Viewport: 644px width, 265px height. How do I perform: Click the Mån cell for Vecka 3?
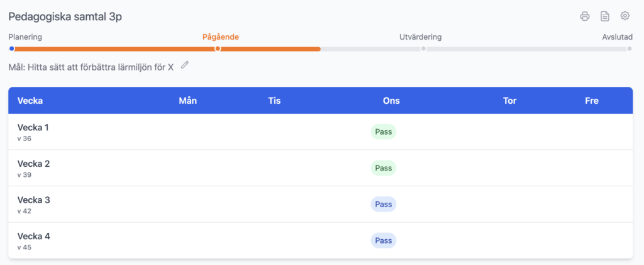click(187, 205)
